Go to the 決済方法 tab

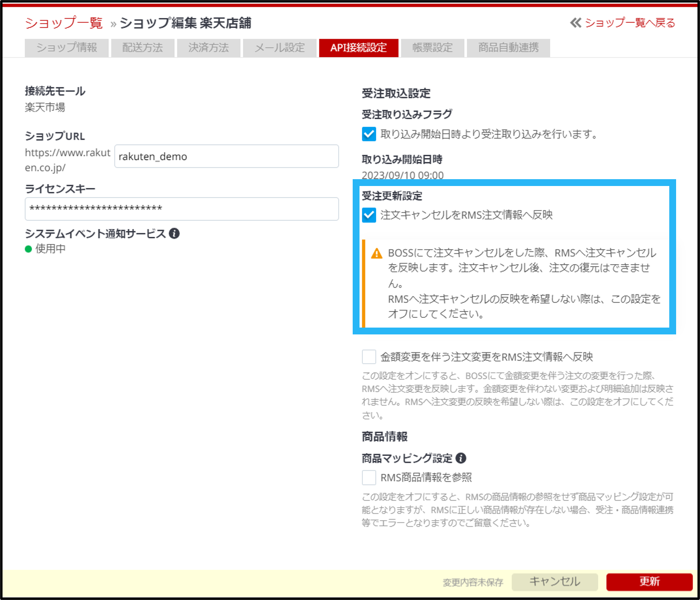[x=209, y=48]
